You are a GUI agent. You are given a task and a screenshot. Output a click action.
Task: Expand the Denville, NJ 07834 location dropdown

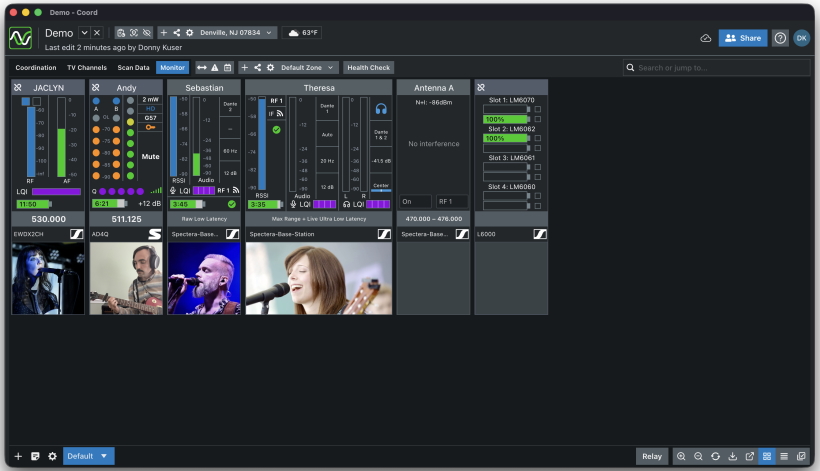click(x=236, y=32)
